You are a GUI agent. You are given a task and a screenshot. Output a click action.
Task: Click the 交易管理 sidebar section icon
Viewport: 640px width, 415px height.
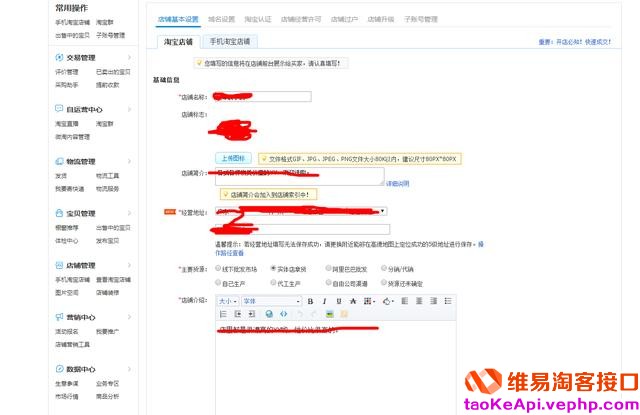click(59, 58)
